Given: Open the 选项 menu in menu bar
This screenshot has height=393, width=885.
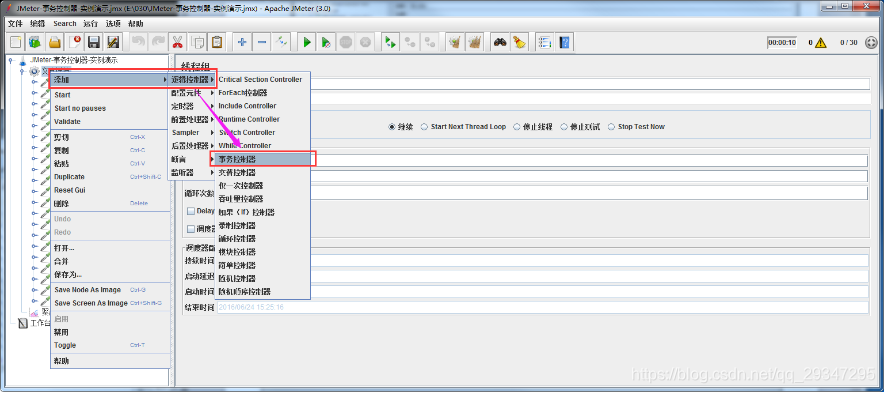Looking at the screenshot, I should (x=113, y=24).
